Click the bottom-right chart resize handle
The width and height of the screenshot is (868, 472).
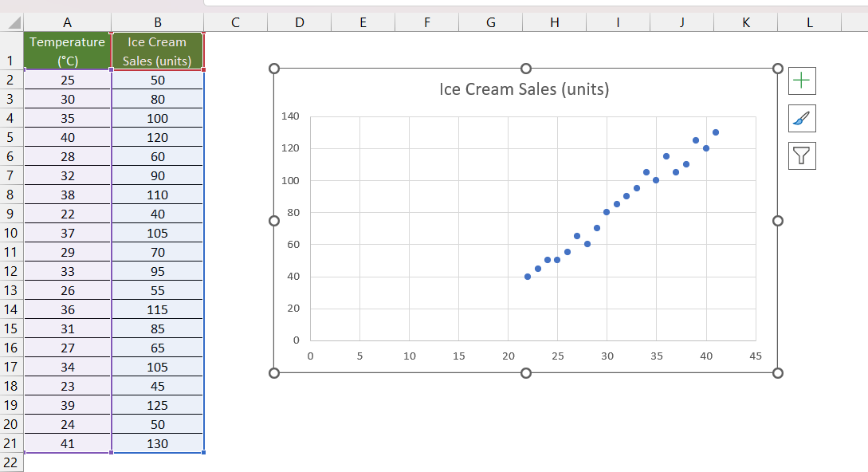(x=778, y=373)
